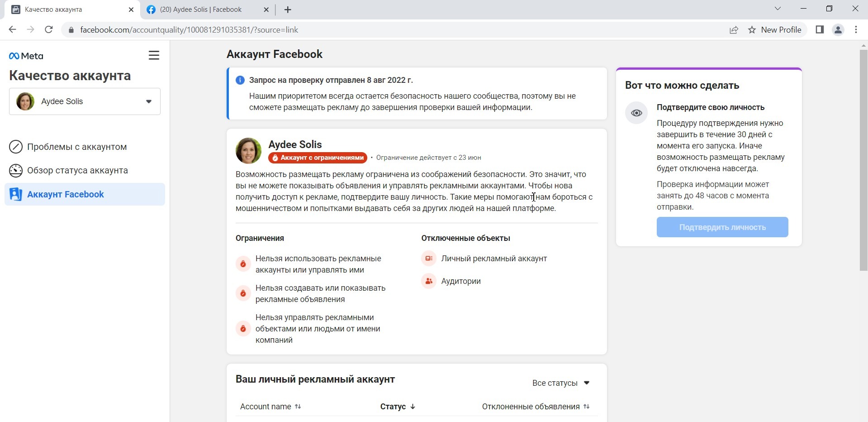Switch to the Качество аккаунта browser tab
This screenshot has height=422, width=868.
(x=72, y=10)
